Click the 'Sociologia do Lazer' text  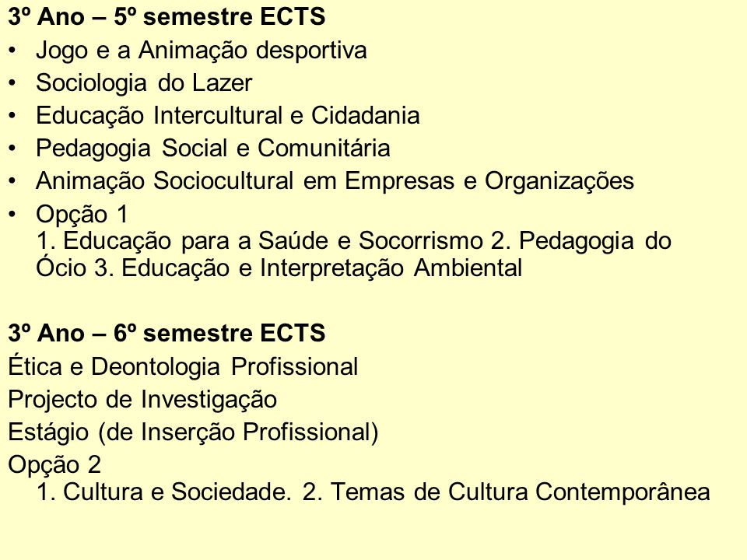pyautogui.click(x=144, y=83)
